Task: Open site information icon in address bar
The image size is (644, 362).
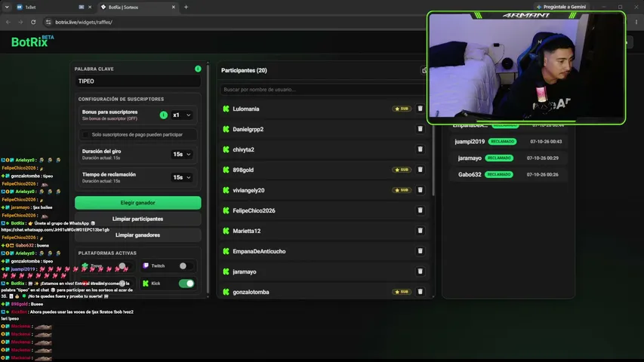Action: tap(48, 22)
